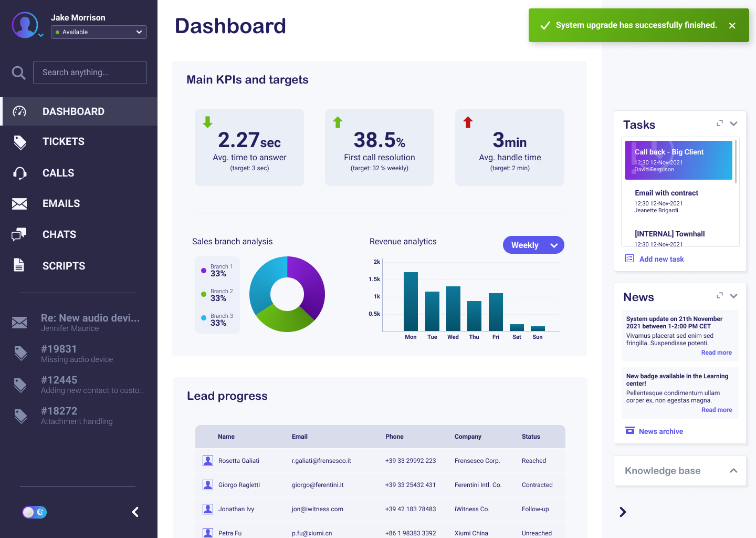This screenshot has height=538, width=756.
Task: Open Emails via the envelope icon
Action: coord(19,204)
